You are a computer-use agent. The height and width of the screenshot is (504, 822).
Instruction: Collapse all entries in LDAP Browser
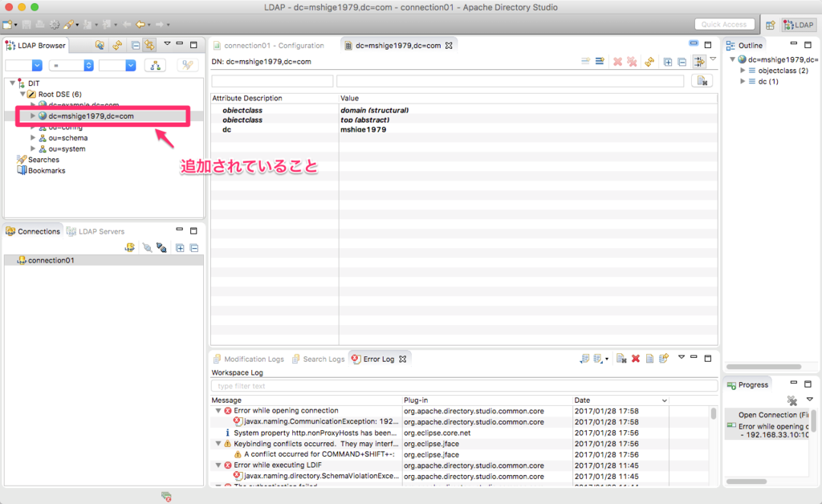click(x=135, y=46)
